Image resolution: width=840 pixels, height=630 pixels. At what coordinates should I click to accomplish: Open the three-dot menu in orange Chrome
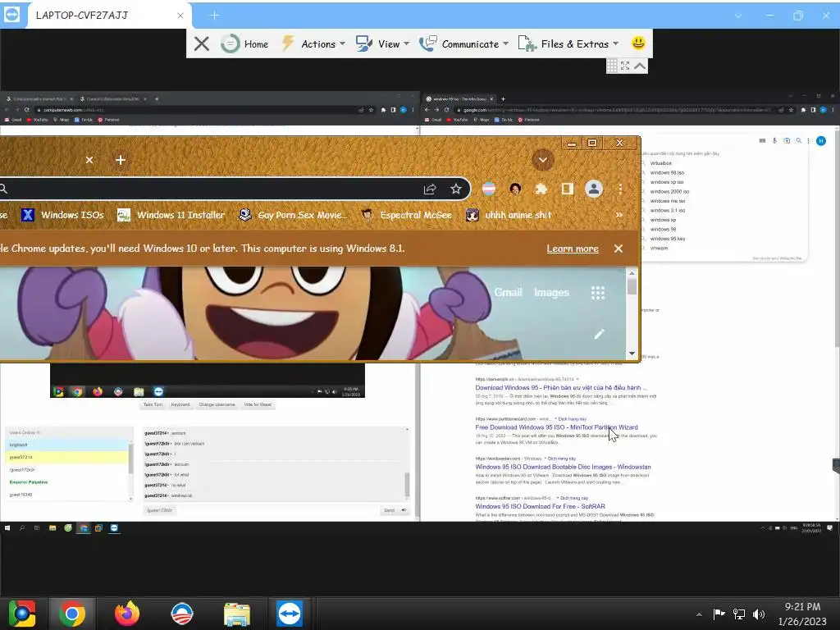(620, 189)
